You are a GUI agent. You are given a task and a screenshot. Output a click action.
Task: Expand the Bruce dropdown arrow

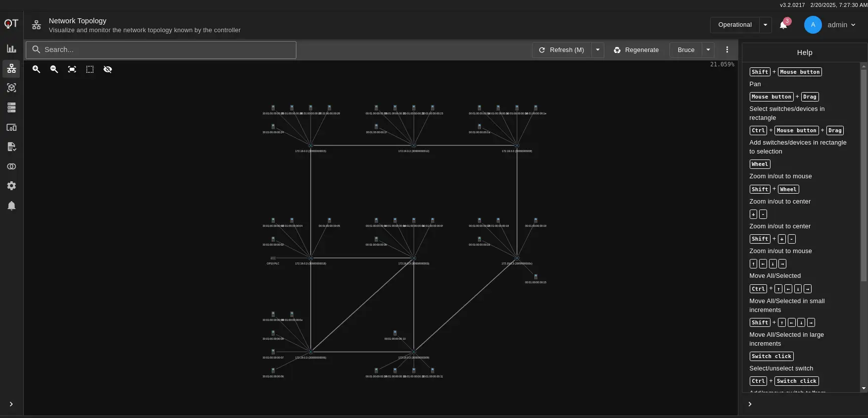(x=708, y=50)
